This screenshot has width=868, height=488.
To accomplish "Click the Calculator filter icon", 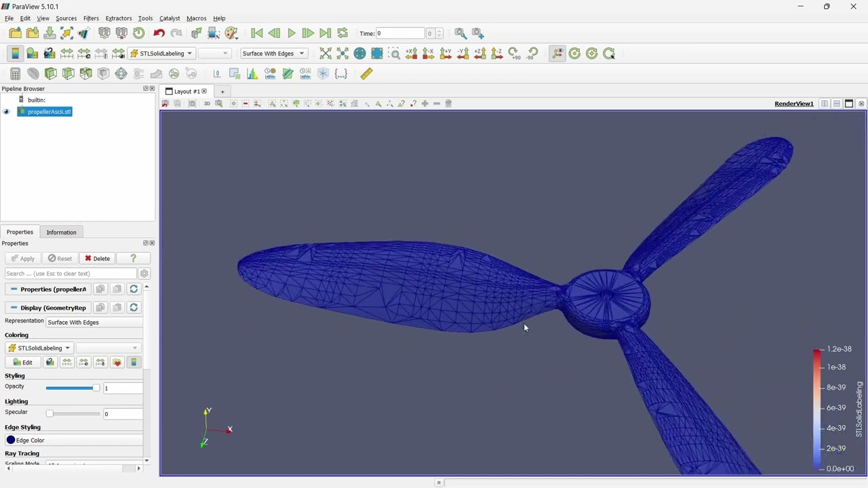I will pos(15,74).
